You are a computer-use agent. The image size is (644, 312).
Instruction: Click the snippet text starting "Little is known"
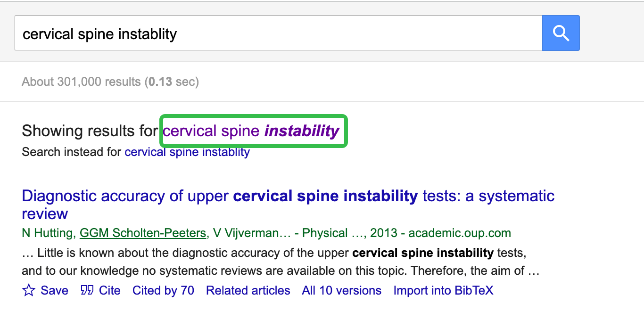(x=281, y=262)
